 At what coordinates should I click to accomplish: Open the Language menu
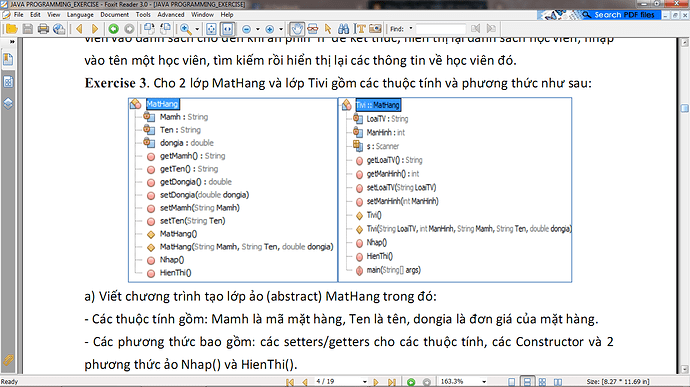[x=80, y=15]
